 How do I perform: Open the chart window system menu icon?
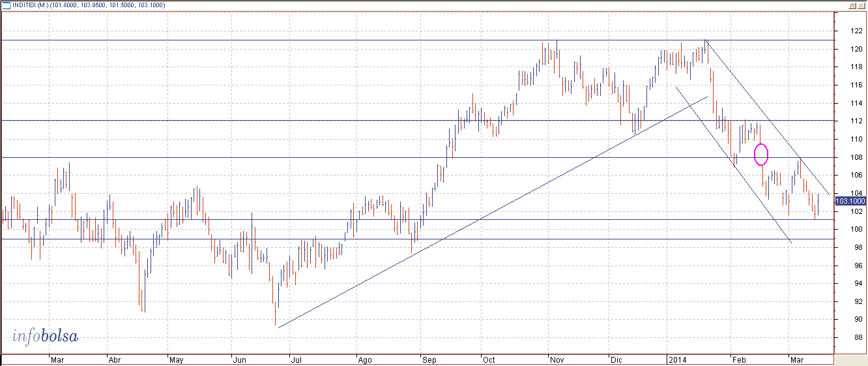[x=5, y=5]
